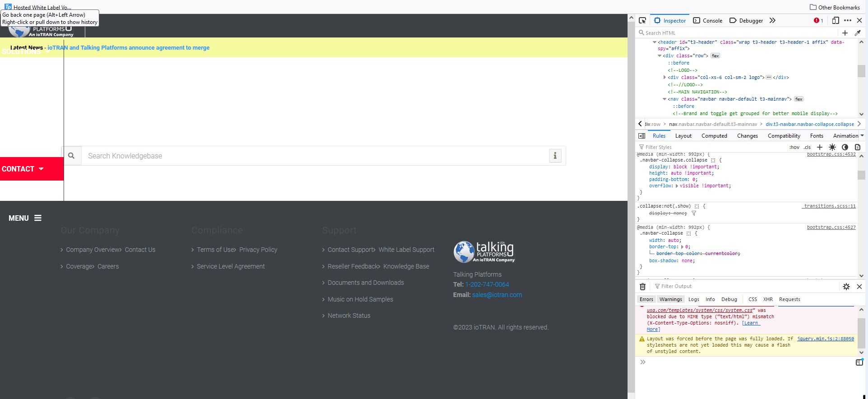Enable the CSS console filter

pos(753,299)
